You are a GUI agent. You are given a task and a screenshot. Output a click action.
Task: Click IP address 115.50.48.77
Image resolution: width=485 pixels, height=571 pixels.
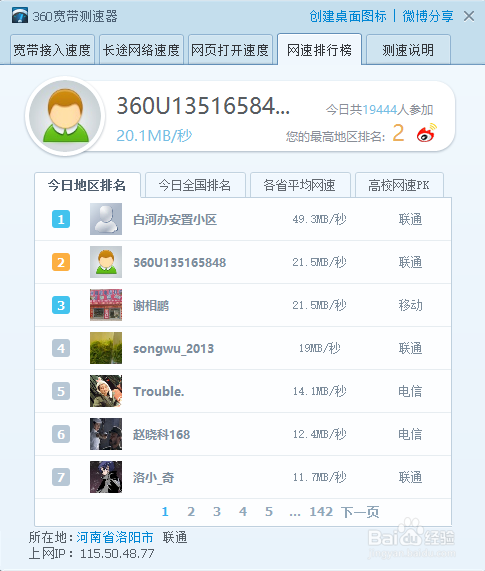pos(117,554)
